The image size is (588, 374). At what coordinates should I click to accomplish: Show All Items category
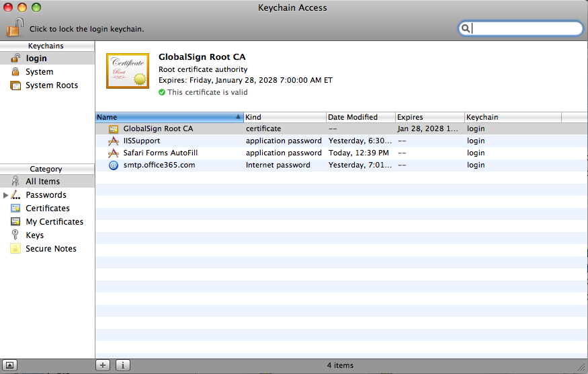pyautogui.click(x=47, y=182)
